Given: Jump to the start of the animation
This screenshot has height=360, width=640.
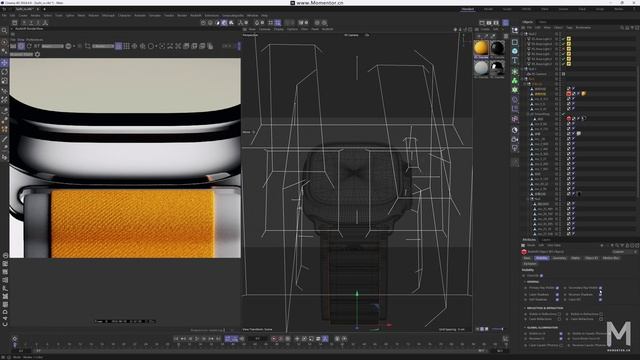Looking at the screenshot, I should pyautogui.click(x=176, y=338).
